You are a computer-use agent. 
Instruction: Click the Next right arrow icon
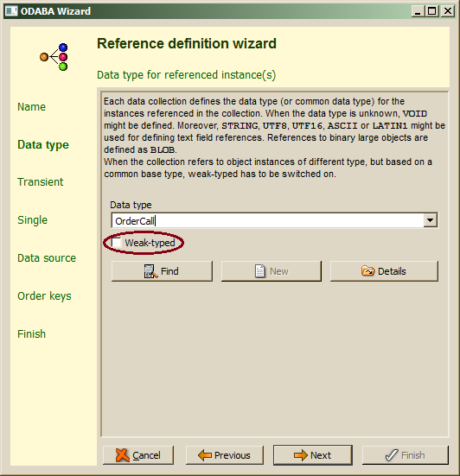[x=301, y=455]
